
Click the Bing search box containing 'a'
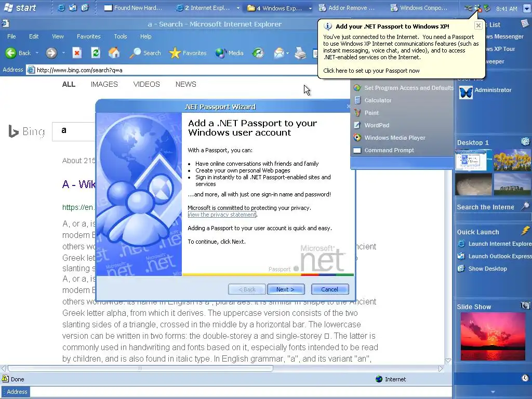tap(74, 131)
